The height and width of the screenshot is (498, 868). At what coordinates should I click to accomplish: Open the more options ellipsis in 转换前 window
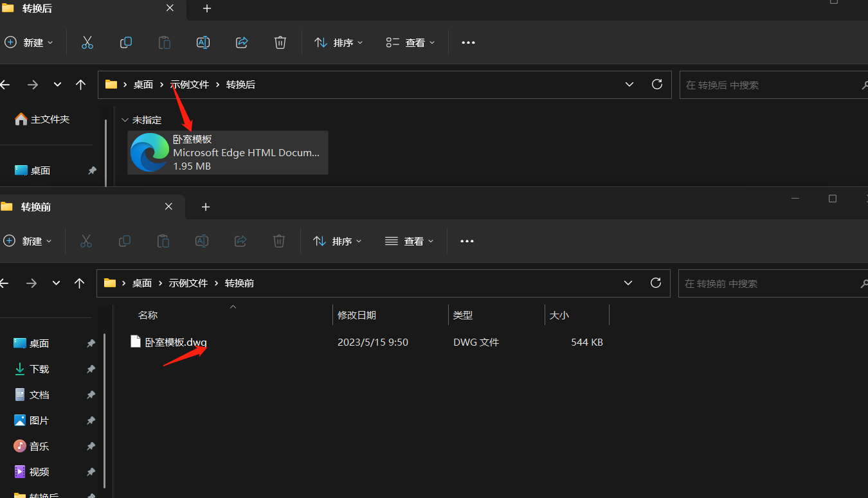tap(467, 241)
